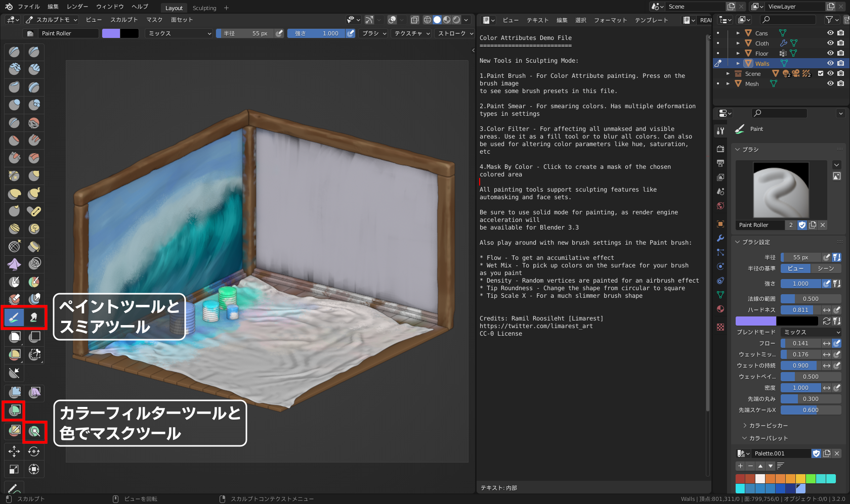
Task: Open the ファイル menu
Action: [x=29, y=7]
